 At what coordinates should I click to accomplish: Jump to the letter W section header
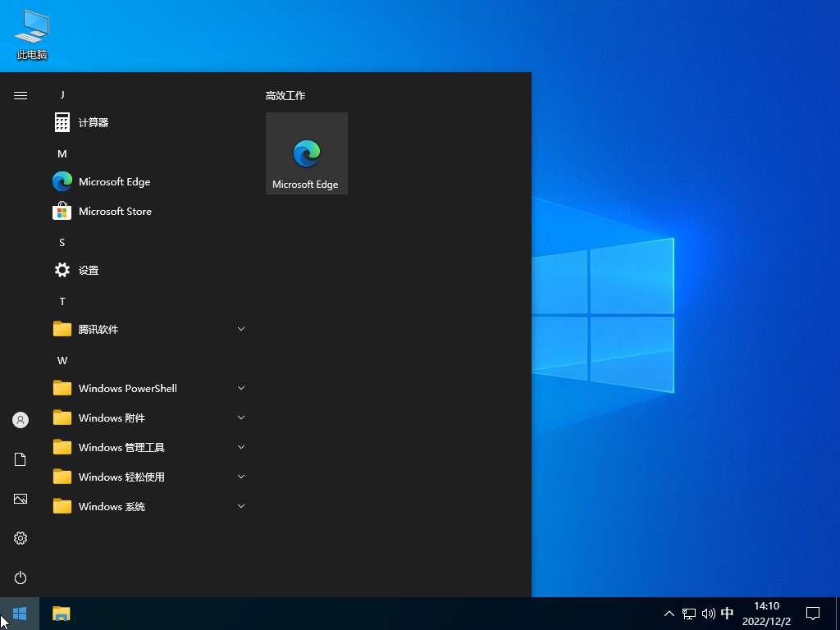tap(62, 361)
